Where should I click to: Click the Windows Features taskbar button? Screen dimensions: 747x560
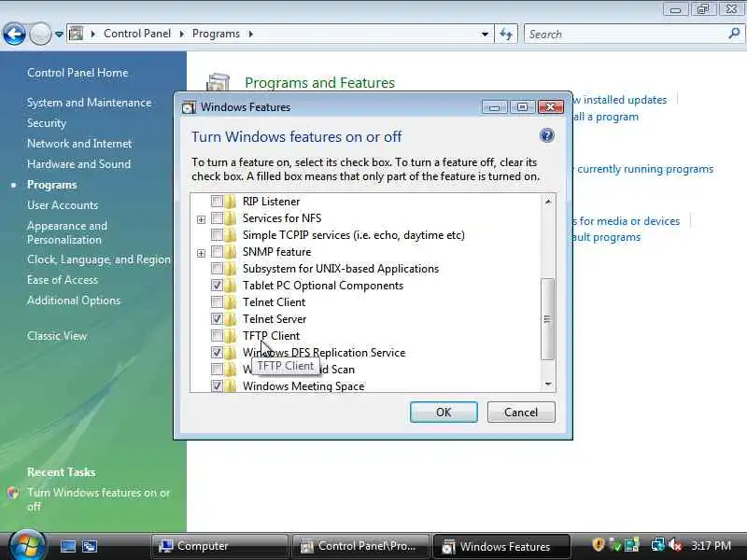point(501,546)
